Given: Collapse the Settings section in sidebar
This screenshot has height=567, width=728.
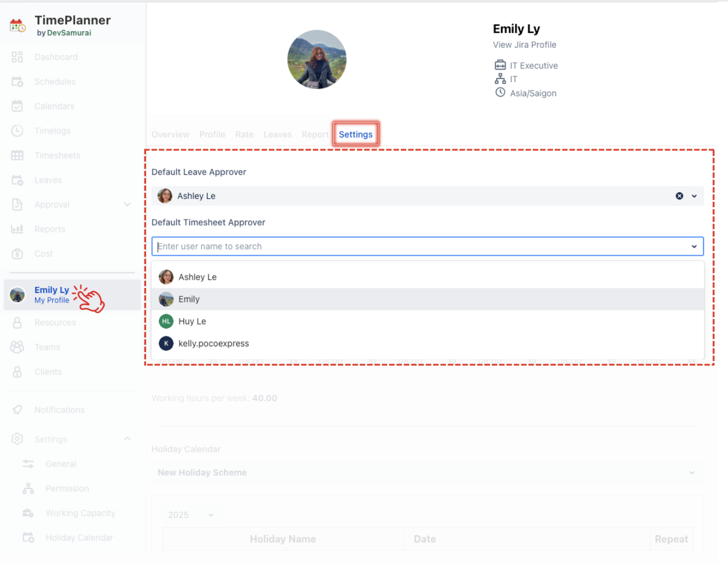Looking at the screenshot, I should click(127, 439).
